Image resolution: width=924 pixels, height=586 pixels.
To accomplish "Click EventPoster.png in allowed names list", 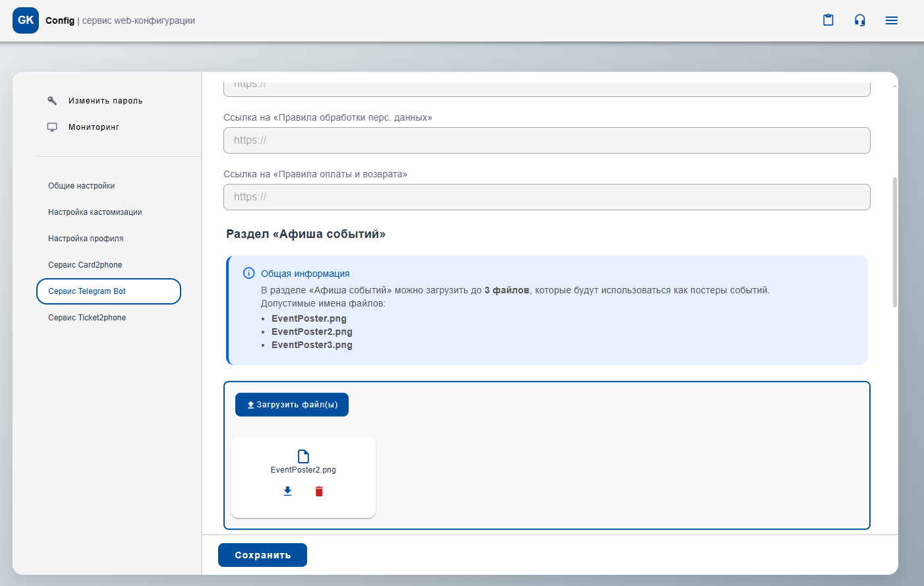I will (309, 318).
